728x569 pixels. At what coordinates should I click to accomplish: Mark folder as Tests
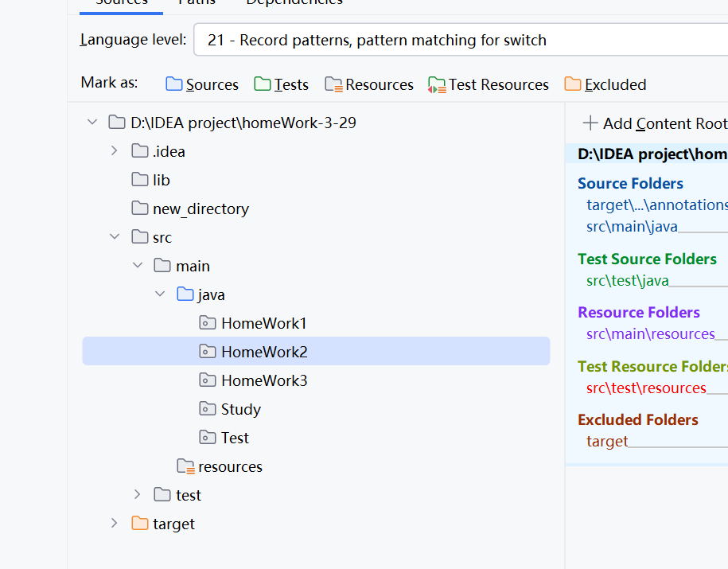tap(282, 84)
